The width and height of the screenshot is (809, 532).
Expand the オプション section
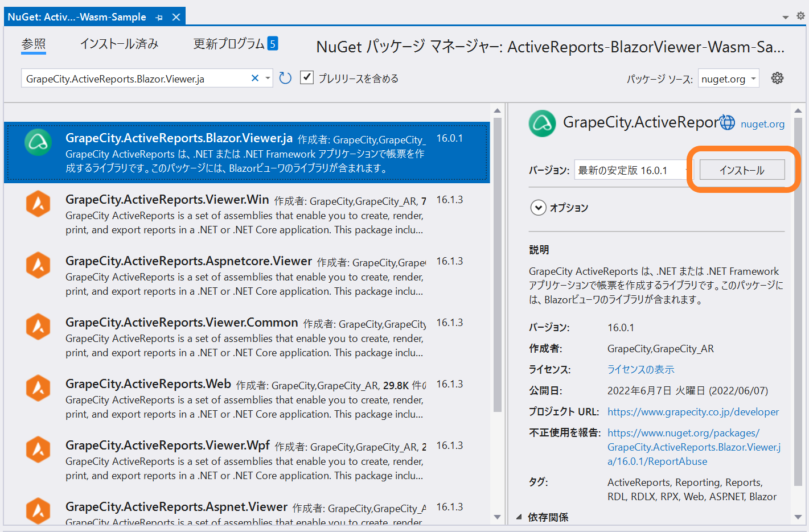(x=538, y=208)
